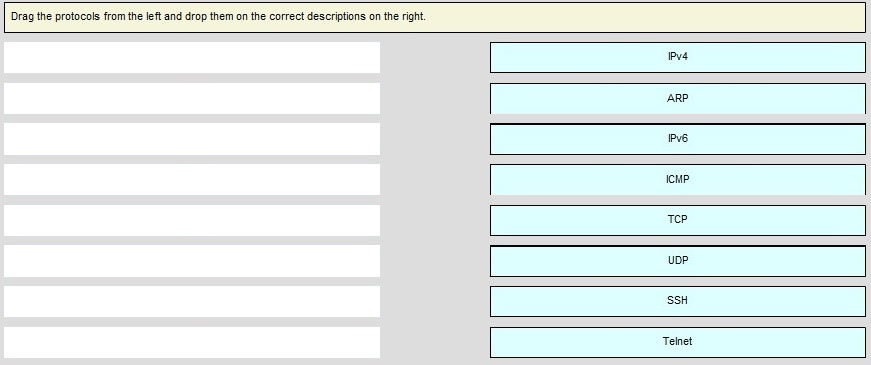Click the empty slot across from IPv4

click(192, 57)
